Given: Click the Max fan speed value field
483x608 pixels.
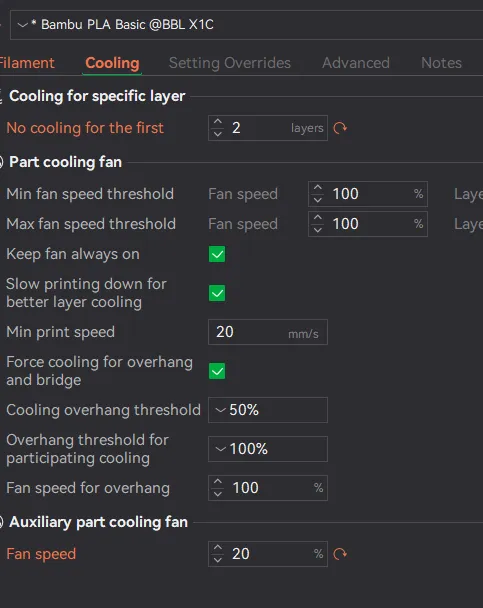Looking at the screenshot, I should (368, 224).
